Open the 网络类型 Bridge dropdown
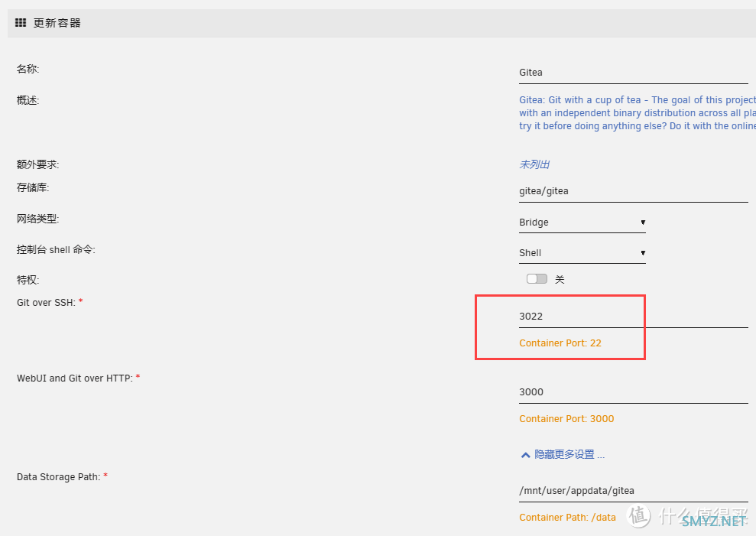Screen dimensions: 756x536 pos(582,223)
